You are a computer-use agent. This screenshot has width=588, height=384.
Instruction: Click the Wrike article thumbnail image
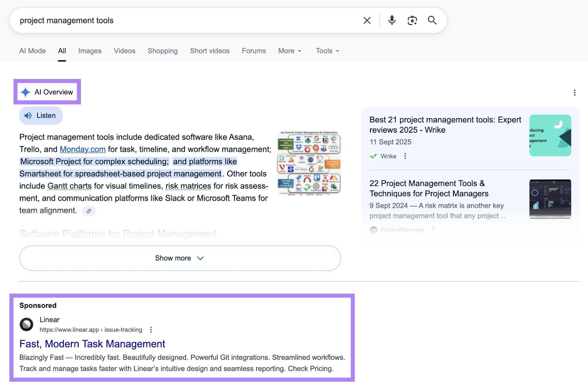(549, 136)
